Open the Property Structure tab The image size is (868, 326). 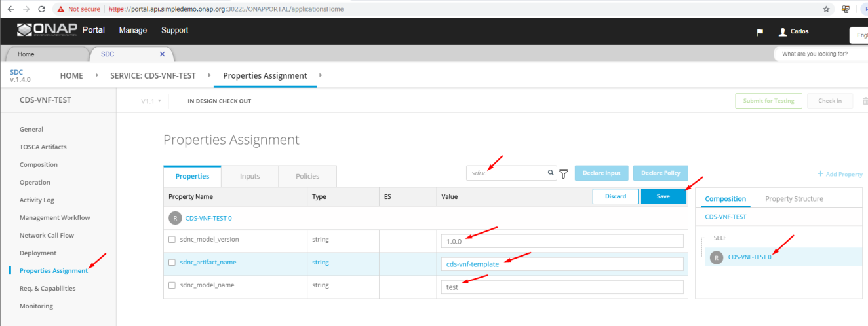tap(794, 199)
